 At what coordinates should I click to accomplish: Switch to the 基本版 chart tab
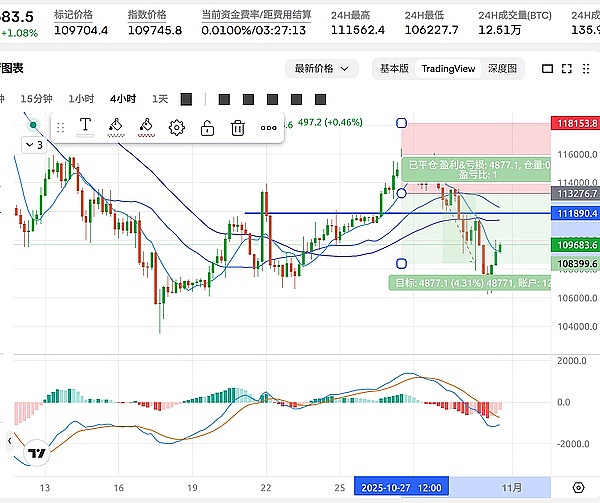click(x=391, y=68)
